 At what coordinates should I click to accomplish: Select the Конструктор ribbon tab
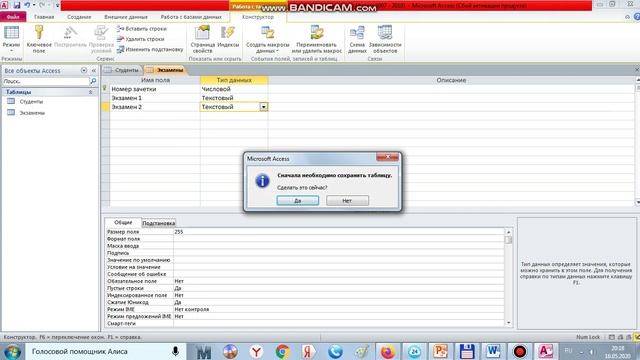pyautogui.click(x=258, y=17)
